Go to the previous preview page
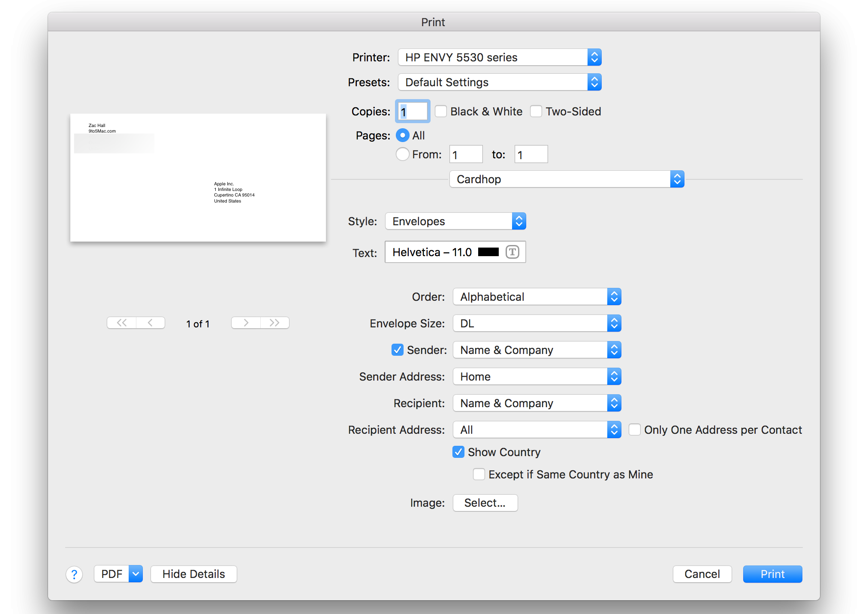 click(x=151, y=323)
